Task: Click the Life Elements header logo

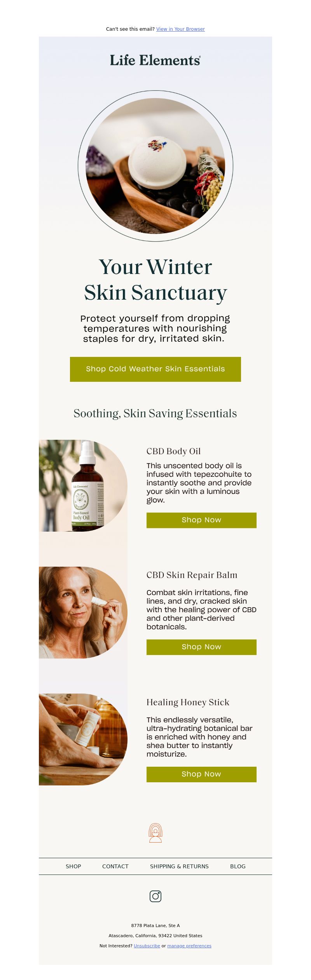Action: (x=155, y=60)
